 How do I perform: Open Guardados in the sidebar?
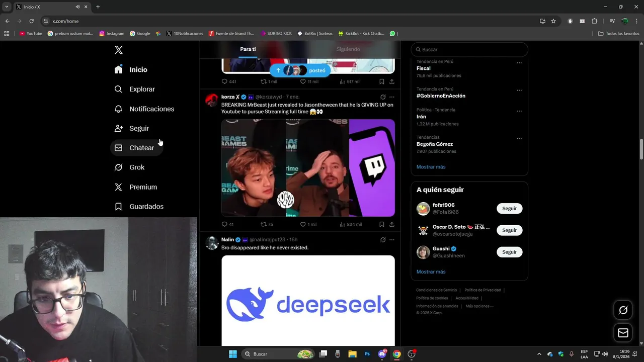pos(139,207)
